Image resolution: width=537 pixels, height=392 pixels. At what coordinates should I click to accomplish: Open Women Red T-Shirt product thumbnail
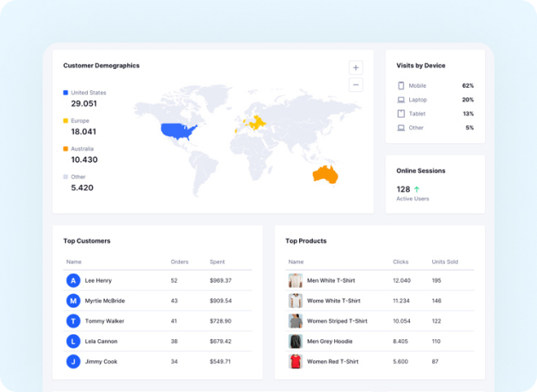(295, 361)
